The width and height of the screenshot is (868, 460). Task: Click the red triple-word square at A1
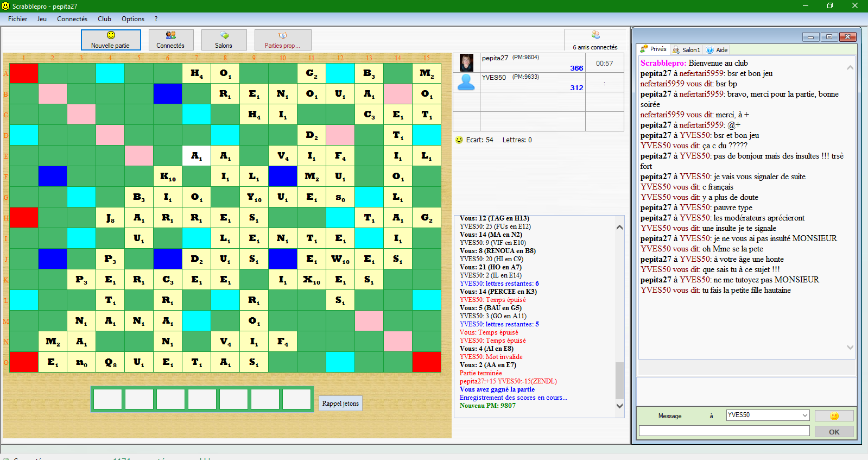(24, 73)
